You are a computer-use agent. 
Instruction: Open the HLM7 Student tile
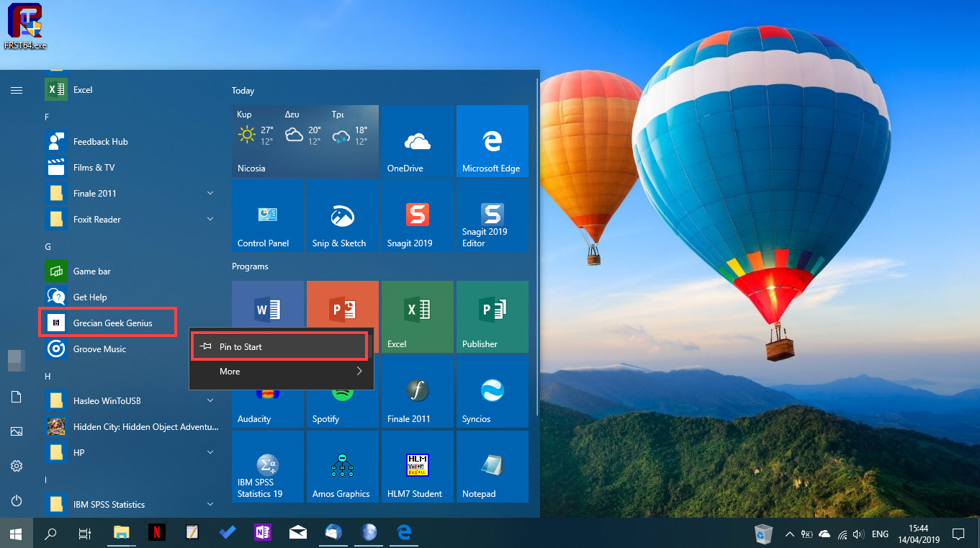click(416, 466)
